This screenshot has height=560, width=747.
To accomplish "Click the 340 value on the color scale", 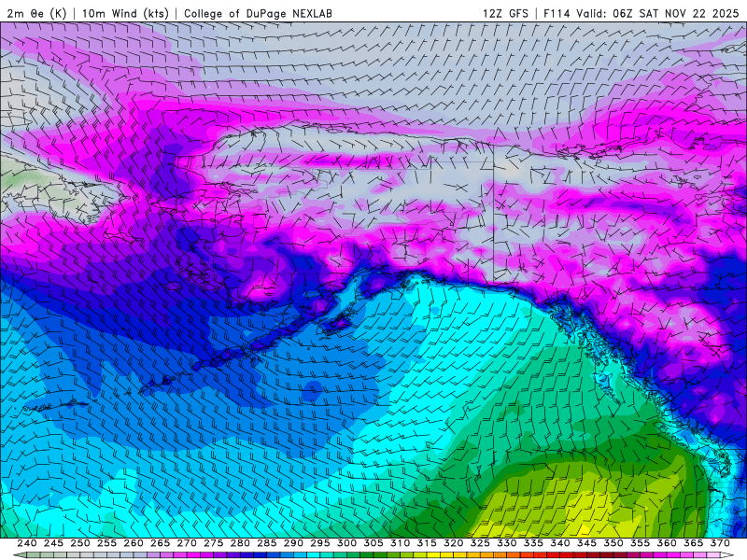I will click(560, 543).
